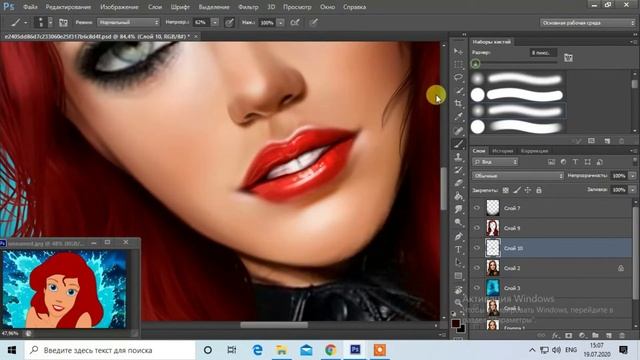
Task: Open the tool preset picker arrow
Action: [x=25, y=22]
